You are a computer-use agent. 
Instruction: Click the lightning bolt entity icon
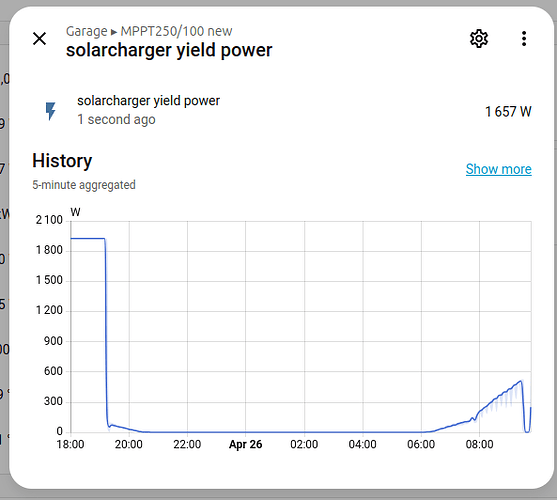pyautogui.click(x=50, y=111)
